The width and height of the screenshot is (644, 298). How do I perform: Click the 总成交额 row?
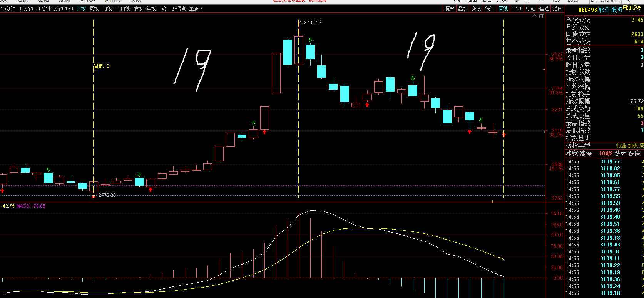tap(604, 108)
